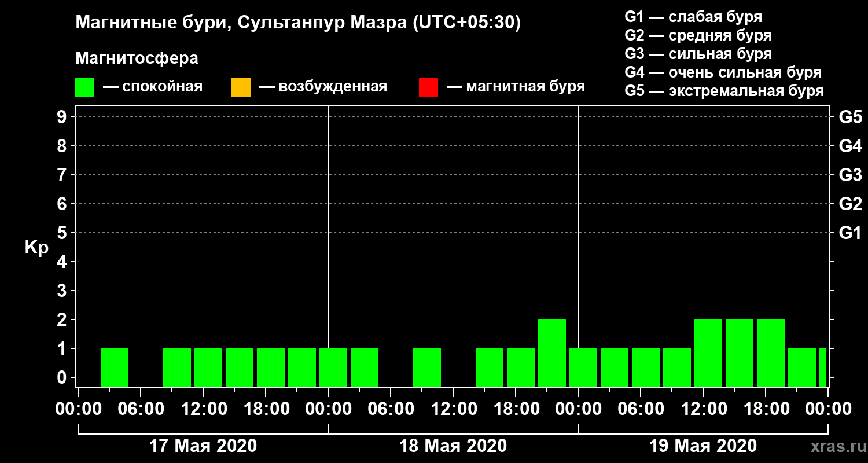This screenshot has height=463, width=868.
Task: Click the 'Магнитосфера' legend heading
Action: tap(137, 58)
